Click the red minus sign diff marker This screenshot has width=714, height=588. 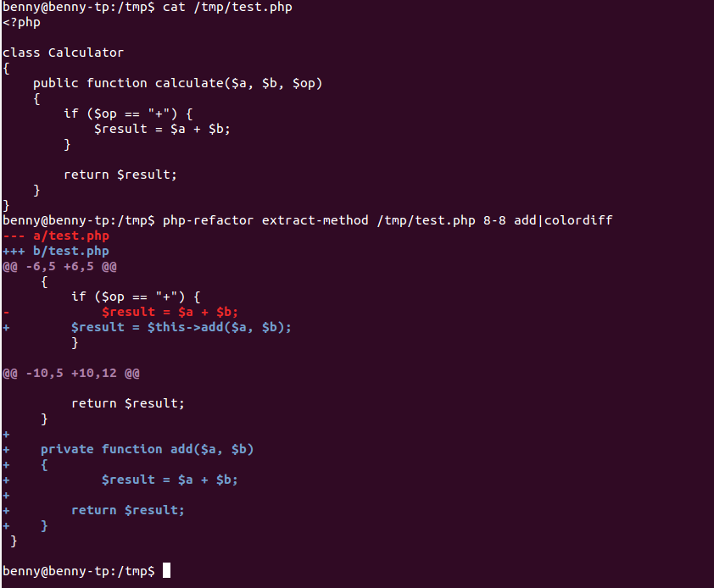coord(7,312)
